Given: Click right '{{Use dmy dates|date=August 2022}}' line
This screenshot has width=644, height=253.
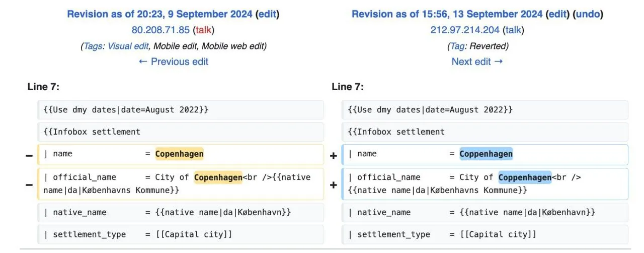Looking at the screenshot, I should [485, 110].
